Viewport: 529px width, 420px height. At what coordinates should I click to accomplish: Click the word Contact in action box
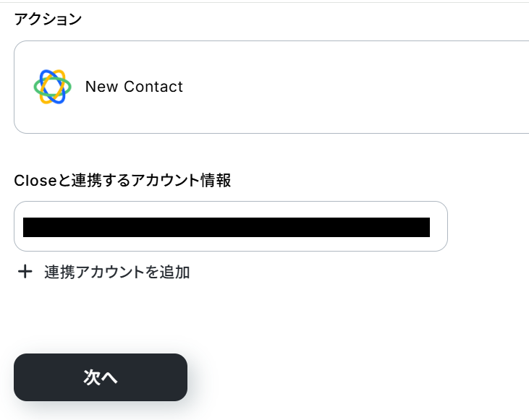pyautogui.click(x=153, y=87)
